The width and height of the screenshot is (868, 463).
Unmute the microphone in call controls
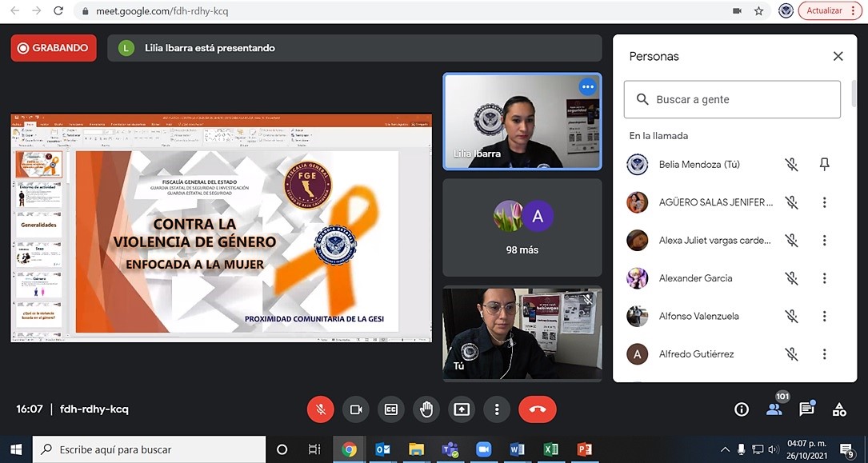(x=320, y=409)
